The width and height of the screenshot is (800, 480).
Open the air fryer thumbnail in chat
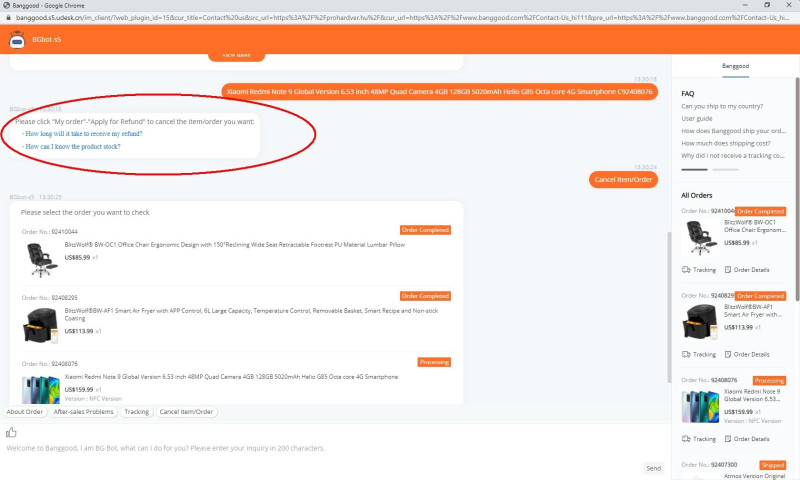(40, 325)
